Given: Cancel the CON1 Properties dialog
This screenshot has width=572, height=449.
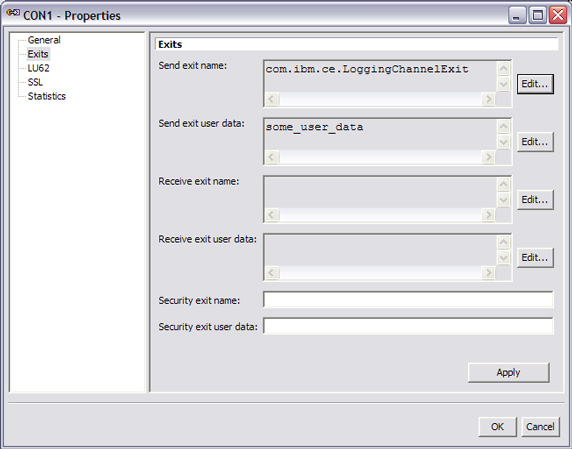Looking at the screenshot, I should point(540,427).
